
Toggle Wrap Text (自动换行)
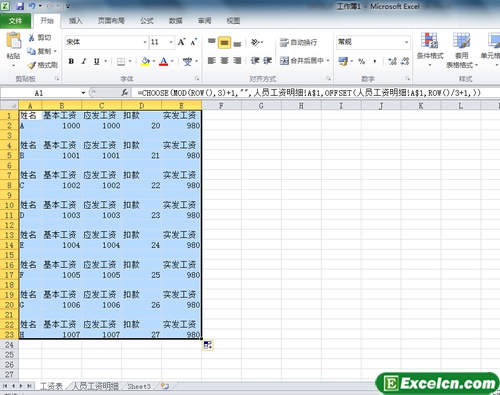298,42
